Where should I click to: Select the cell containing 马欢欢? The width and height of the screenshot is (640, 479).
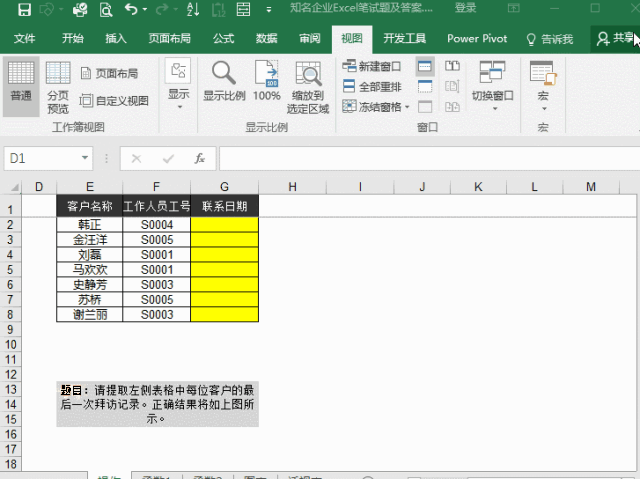pos(90,269)
